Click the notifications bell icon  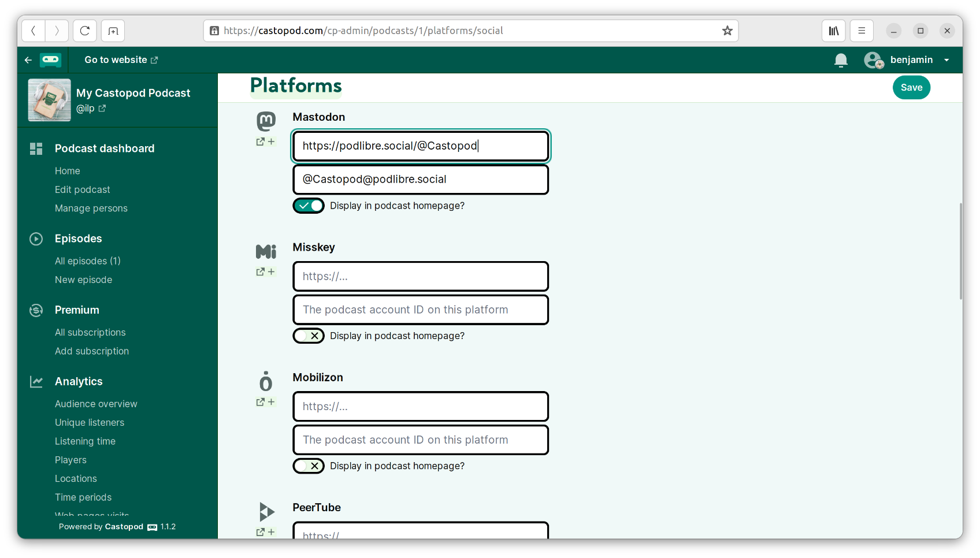point(841,60)
